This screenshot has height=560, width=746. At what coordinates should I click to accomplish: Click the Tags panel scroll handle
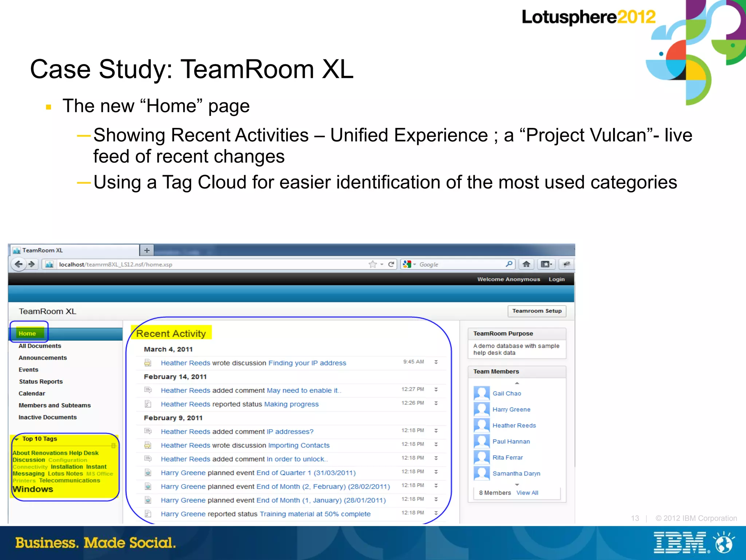[x=114, y=445]
